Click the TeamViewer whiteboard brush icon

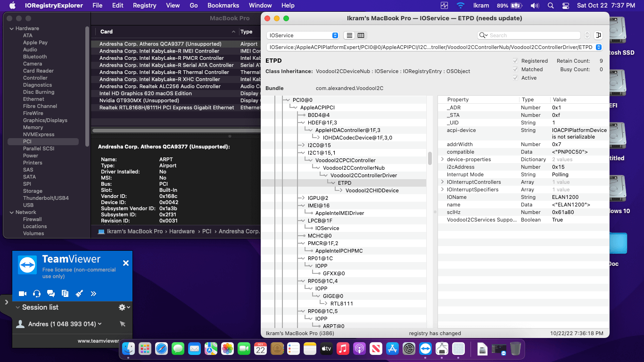(79, 294)
